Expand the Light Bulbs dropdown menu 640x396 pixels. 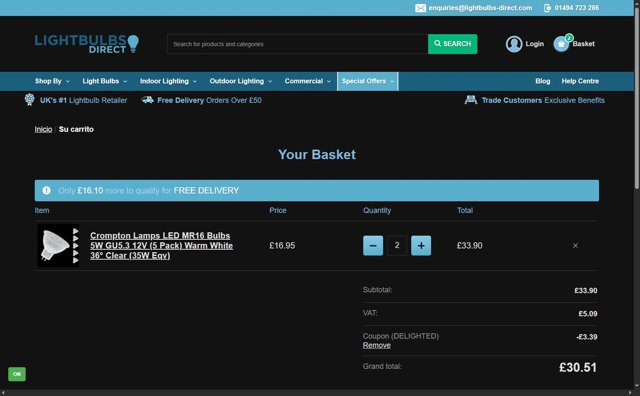pyautogui.click(x=105, y=81)
